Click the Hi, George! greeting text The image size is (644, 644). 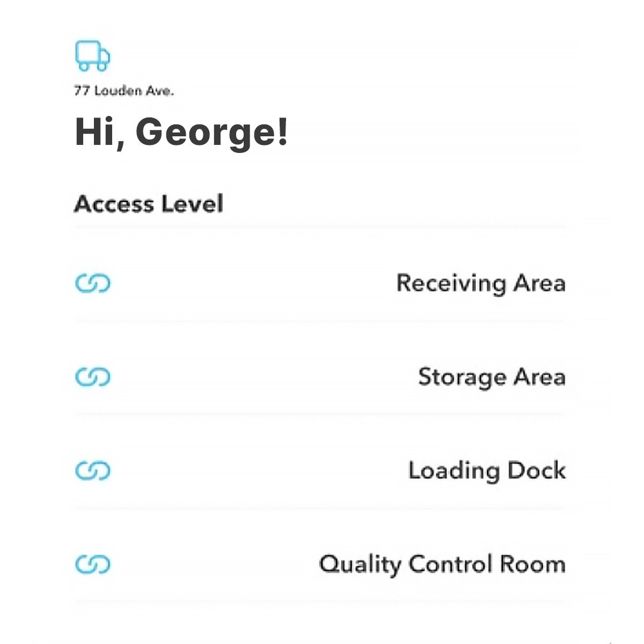point(182,133)
